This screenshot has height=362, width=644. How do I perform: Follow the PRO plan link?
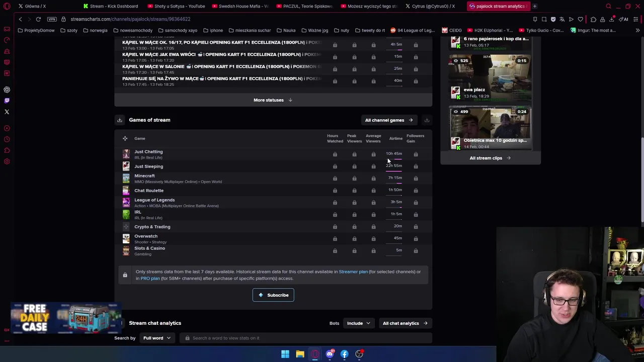tap(150, 279)
